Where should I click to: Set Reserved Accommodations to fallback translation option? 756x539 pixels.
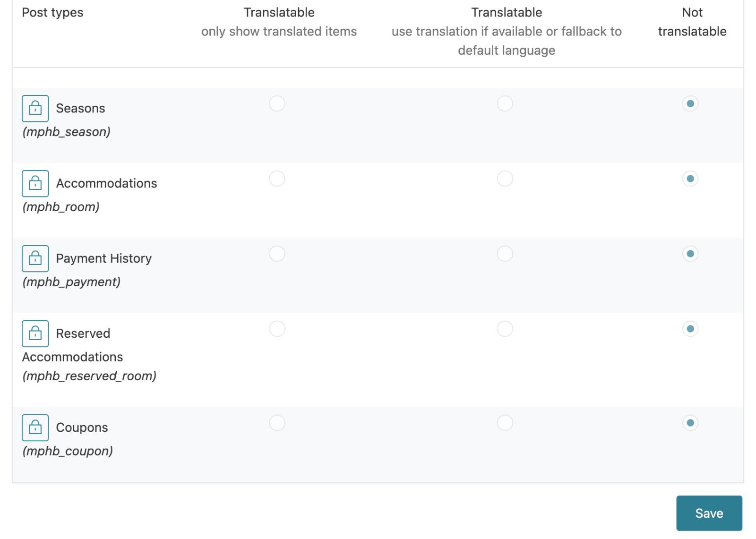pos(505,329)
